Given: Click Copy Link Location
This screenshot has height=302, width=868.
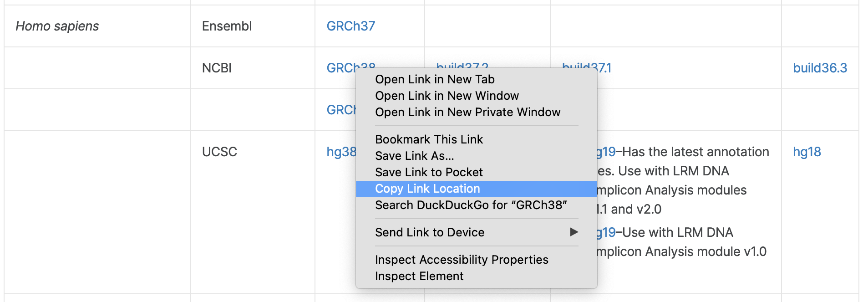Looking at the screenshot, I should [427, 189].
